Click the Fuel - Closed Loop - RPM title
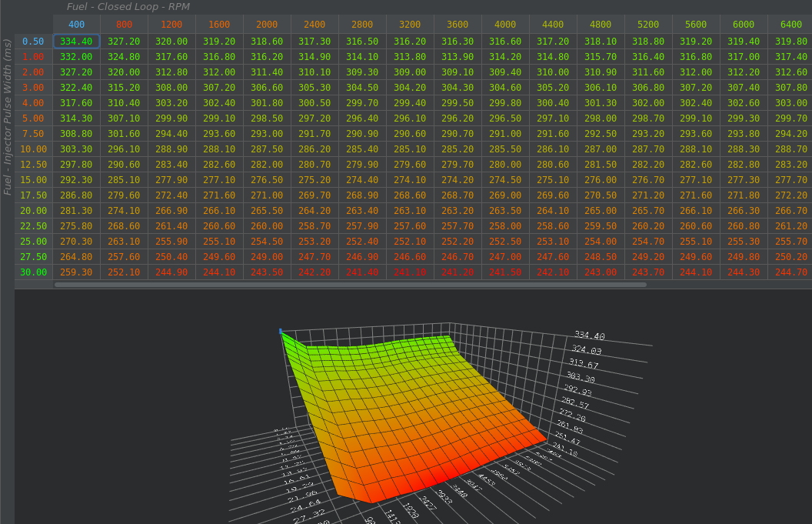812x524 pixels. (127, 7)
